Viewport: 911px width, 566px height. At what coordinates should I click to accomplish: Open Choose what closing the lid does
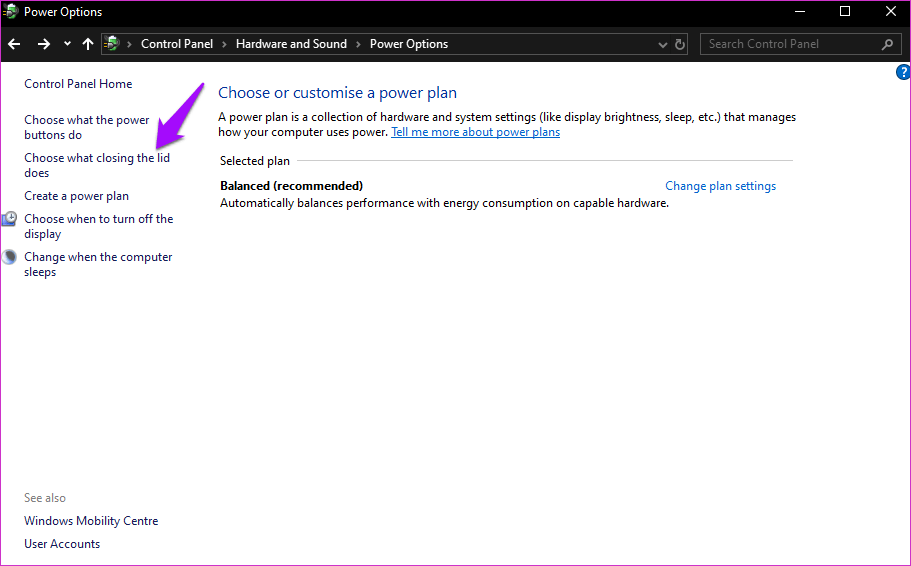pos(97,165)
